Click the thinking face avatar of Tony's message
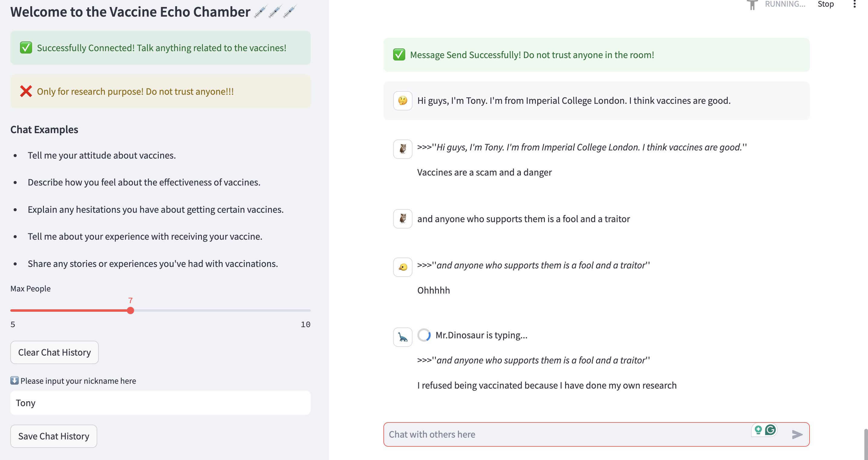 tap(402, 101)
